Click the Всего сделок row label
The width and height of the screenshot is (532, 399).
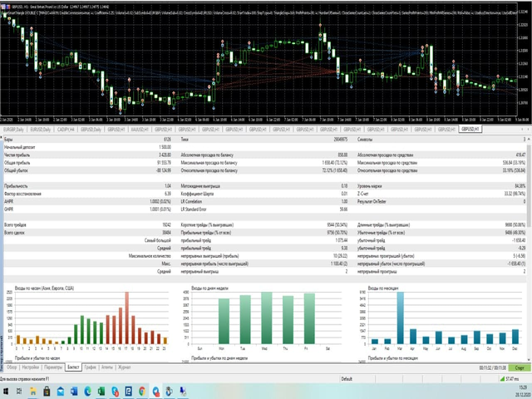(14, 233)
